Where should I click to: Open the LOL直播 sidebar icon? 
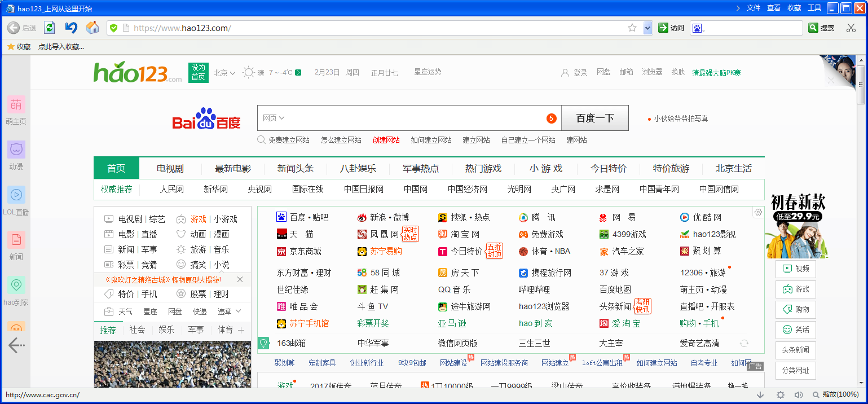click(x=16, y=195)
